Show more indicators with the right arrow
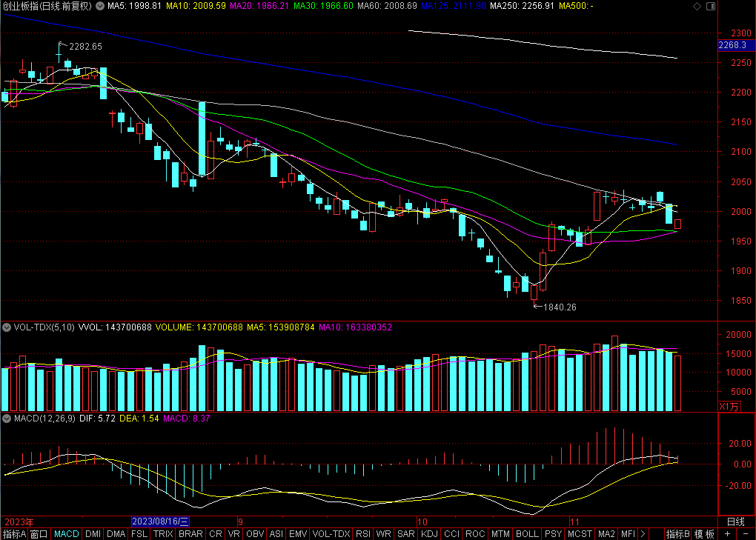 pyautogui.click(x=642, y=534)
